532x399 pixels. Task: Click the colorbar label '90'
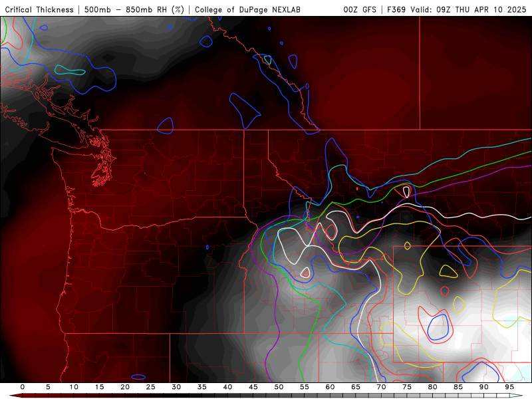(483, 387)
